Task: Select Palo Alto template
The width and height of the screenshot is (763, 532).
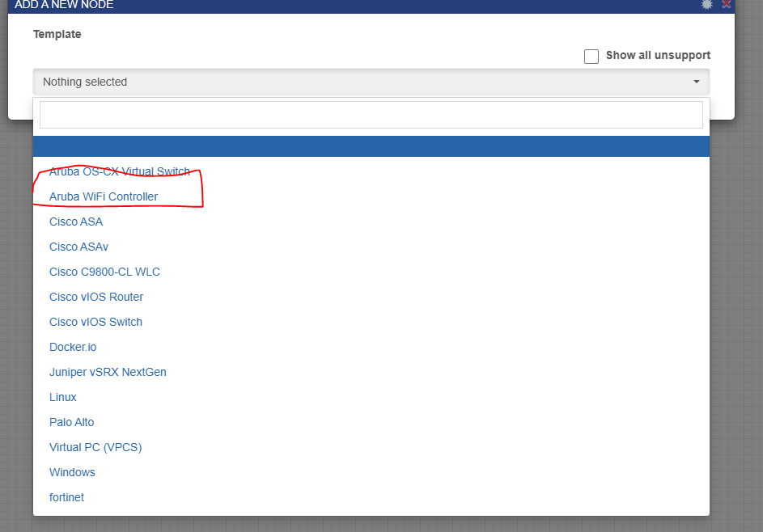Action: click(371, 422)
